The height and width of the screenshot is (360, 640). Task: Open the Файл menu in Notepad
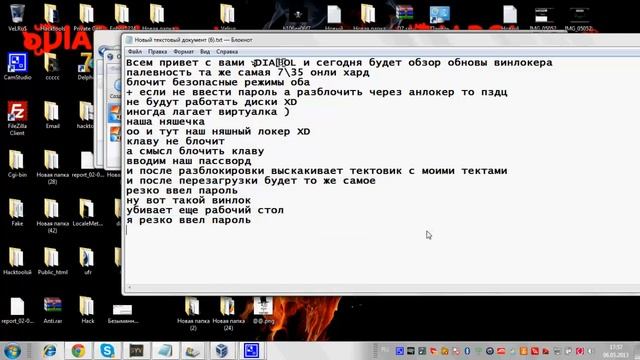coord(135,52)
